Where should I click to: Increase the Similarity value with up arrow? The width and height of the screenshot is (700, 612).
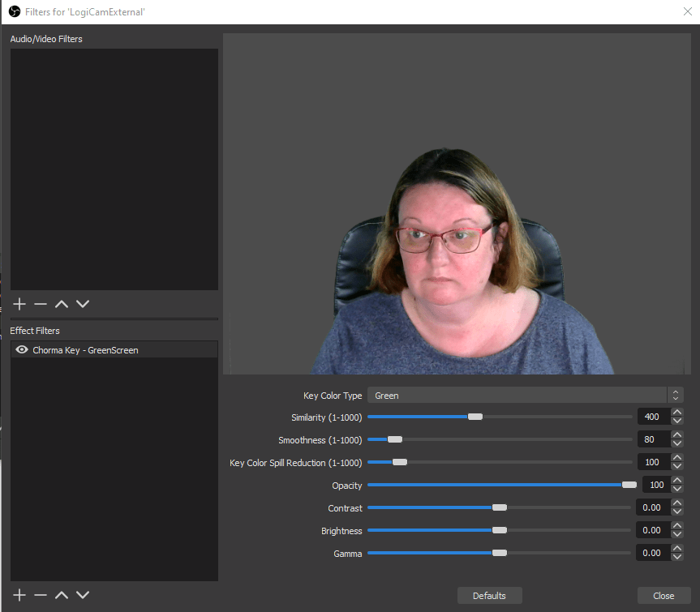point(677,413)
